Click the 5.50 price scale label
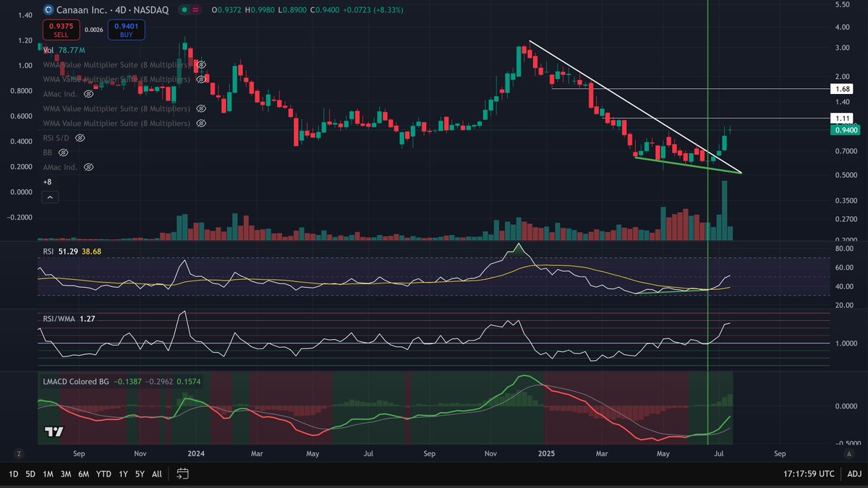 point(843,5)
